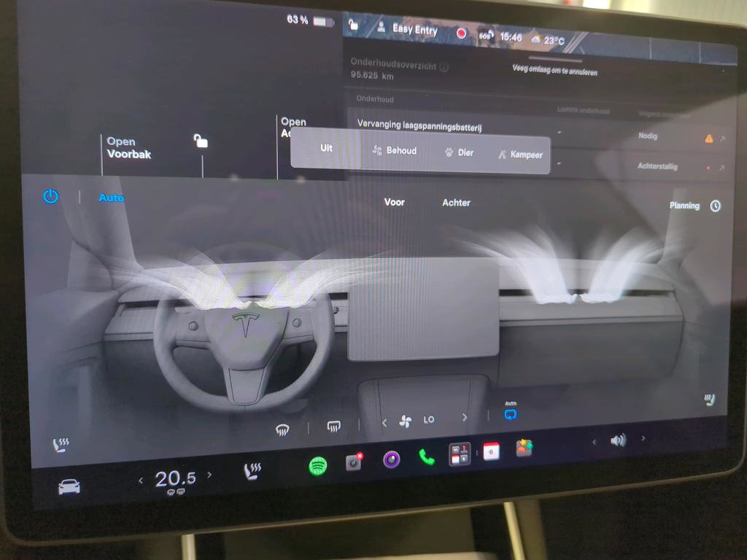The height and width of the screenshot is (560, 747).
Task: Select the Behoud climate mode
Action: (x=394, y=150)
